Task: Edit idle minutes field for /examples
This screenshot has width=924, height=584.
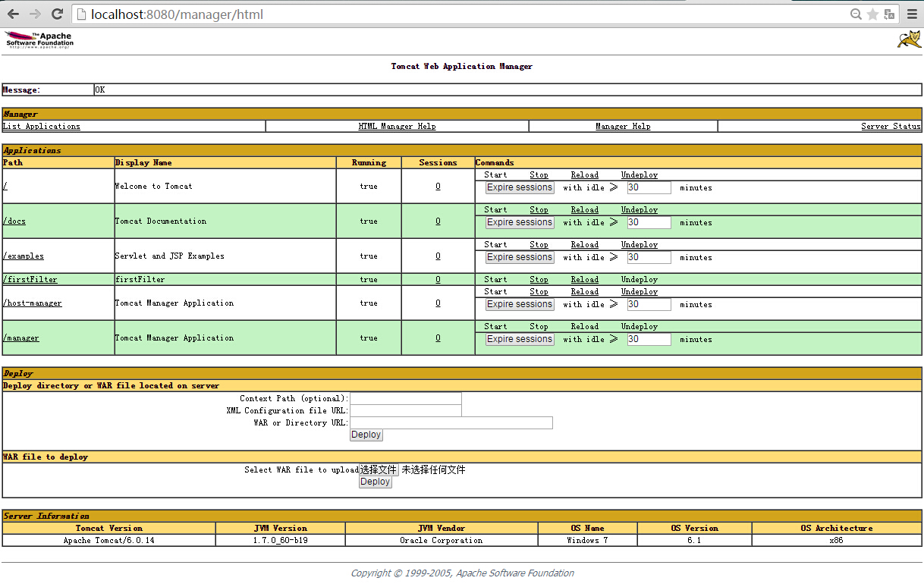Action: [649, 257]
